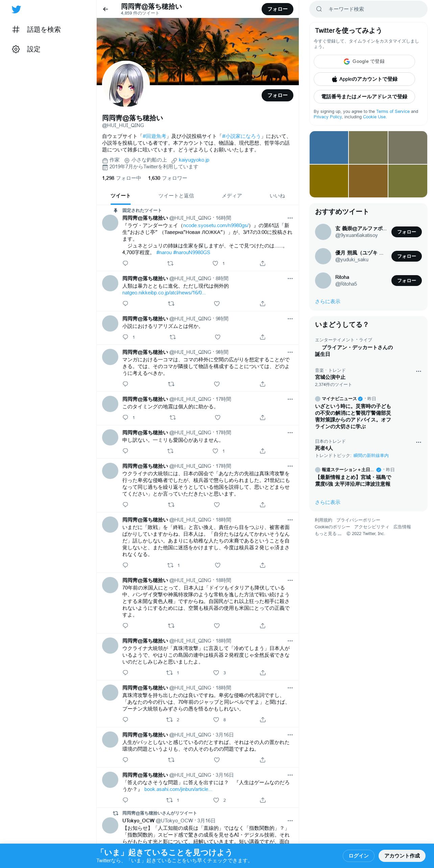
Task: Open more menu on 小説におけるリアリズム tweet
Action: (x=290, y=319)
